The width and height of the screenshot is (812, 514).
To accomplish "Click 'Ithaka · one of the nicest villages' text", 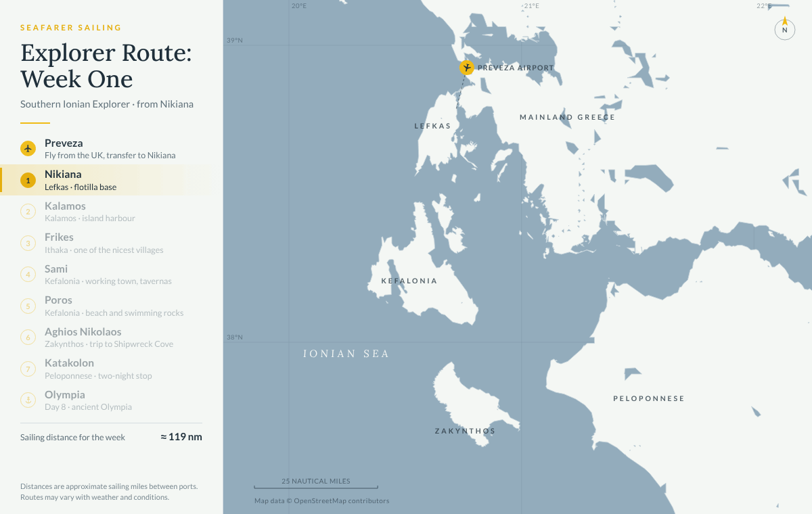I will (x=104, y=250).
